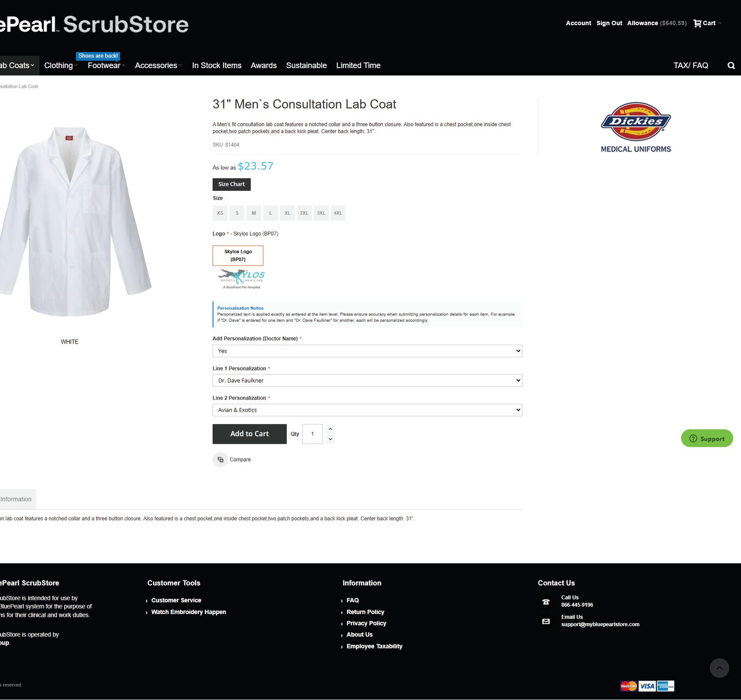Open the Add Personalization dropdown
This screenshot has width=741, height=700.
point(367,351)
